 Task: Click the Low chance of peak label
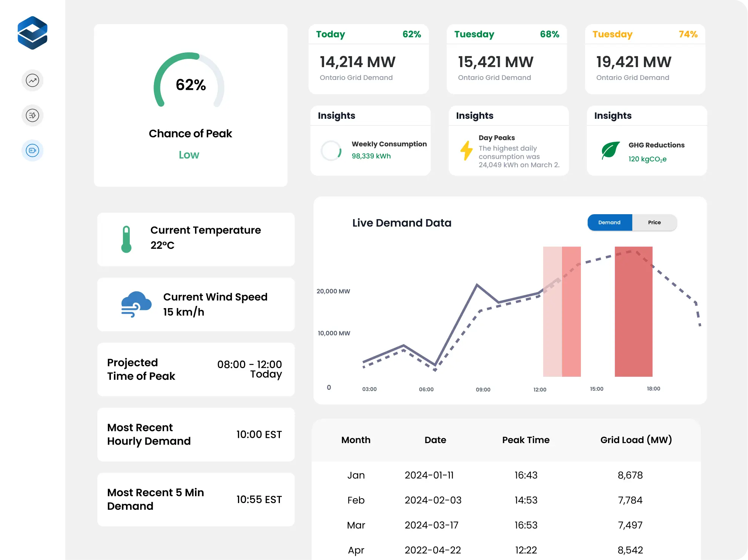[x=189, y=155]
